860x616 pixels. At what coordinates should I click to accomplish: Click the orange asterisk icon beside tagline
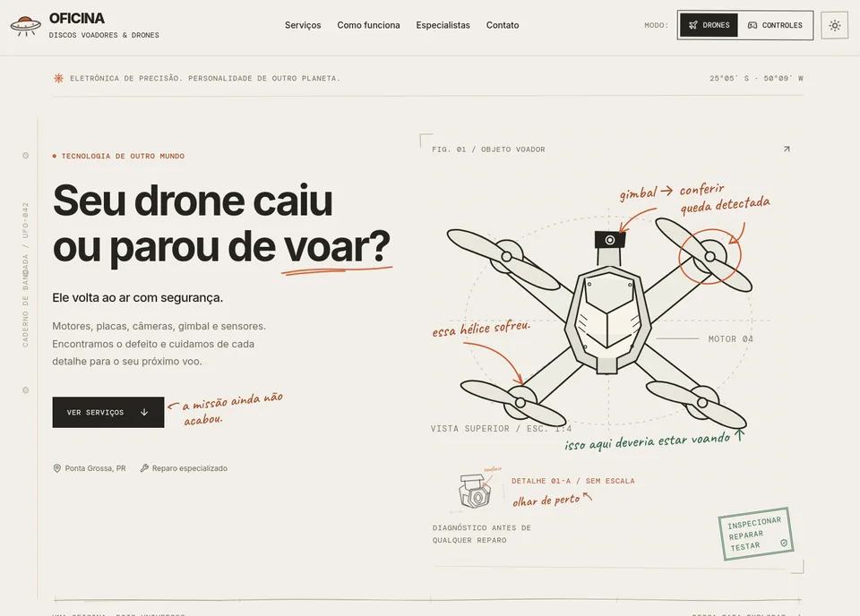pos(58,79)
